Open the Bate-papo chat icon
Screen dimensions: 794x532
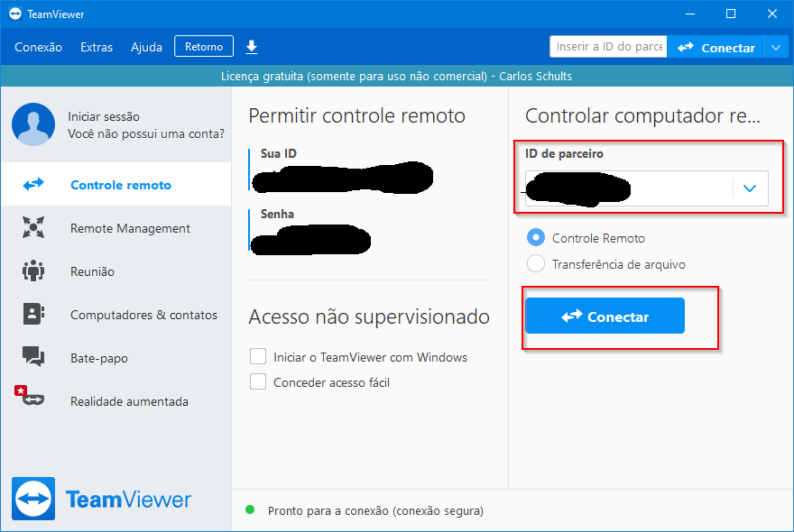[33, 358]
